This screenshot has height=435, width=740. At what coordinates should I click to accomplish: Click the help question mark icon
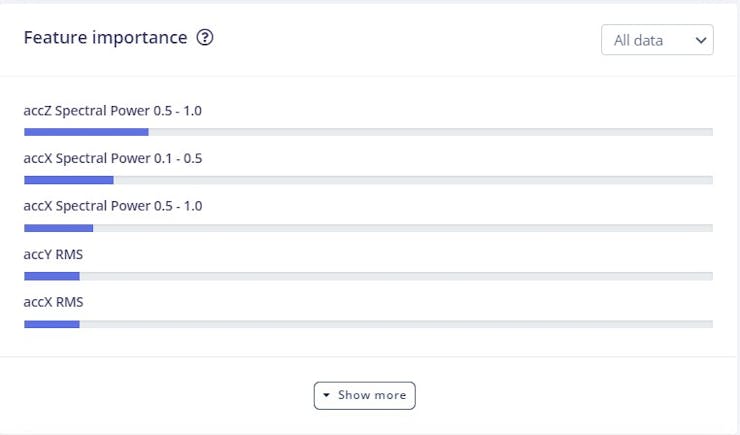pyautogui.click(x=205, y=38)
